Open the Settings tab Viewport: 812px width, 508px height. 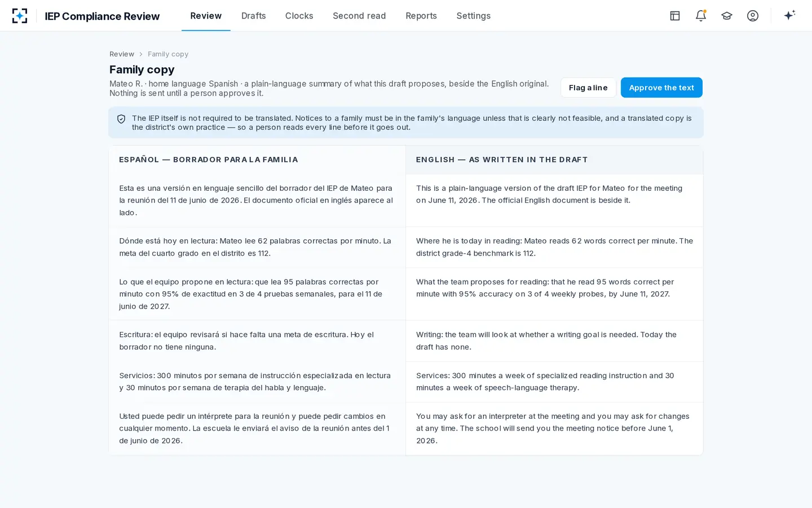tap(473, 16)
